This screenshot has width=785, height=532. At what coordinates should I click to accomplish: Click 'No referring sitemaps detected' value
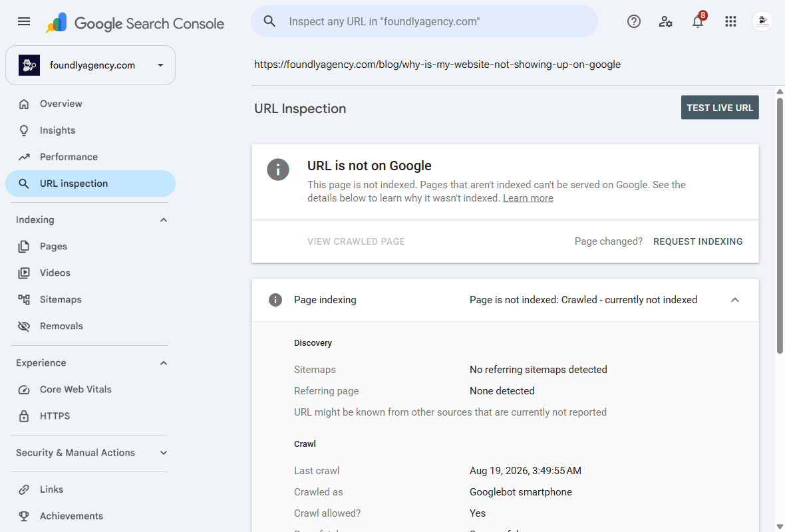click(x=538, y=370)
